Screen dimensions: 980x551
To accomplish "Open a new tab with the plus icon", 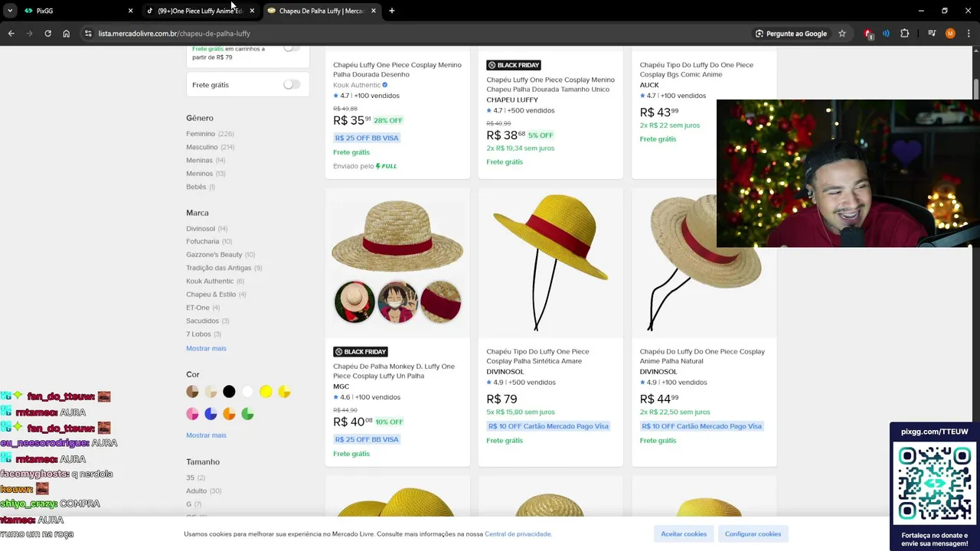I will [391, 11].
